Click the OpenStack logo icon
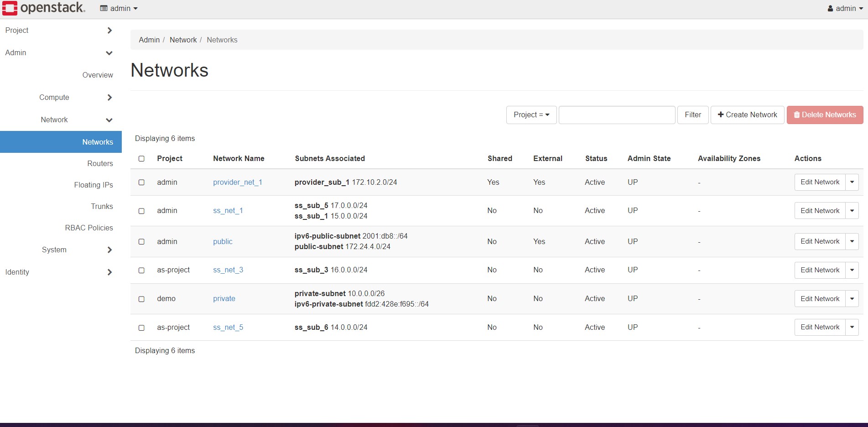Viewport: 868px width, 427px height. coord(10,8)
